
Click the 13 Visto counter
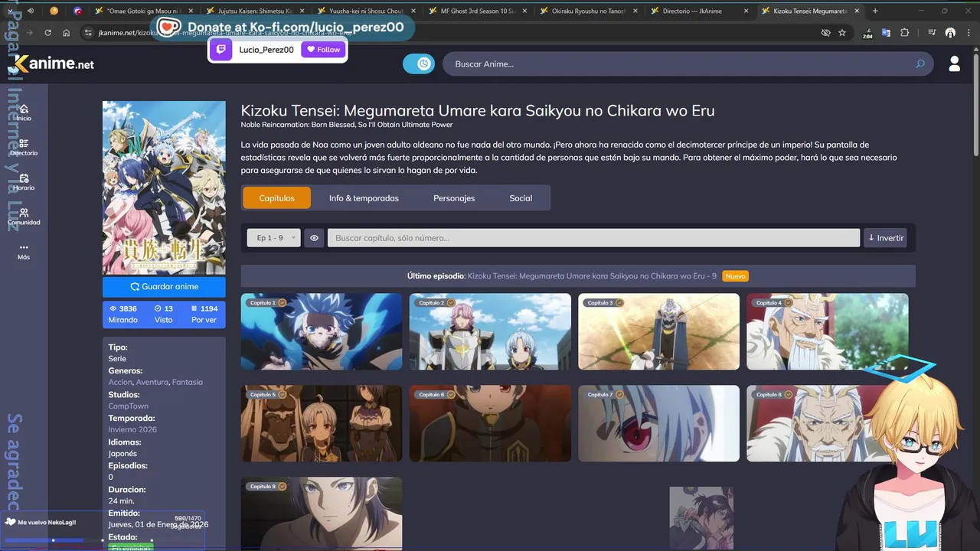[x=163, y=315]
